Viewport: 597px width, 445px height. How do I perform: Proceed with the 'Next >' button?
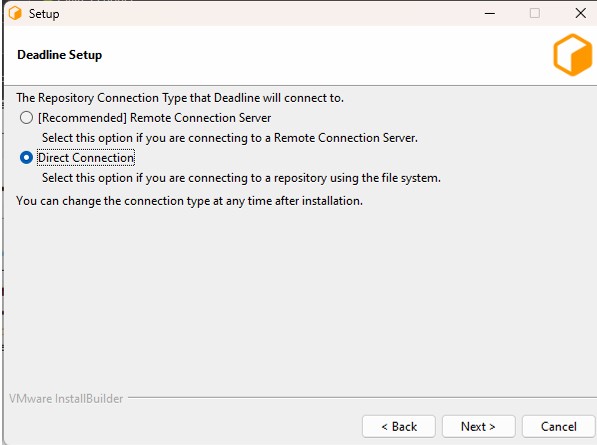(479, 426)
